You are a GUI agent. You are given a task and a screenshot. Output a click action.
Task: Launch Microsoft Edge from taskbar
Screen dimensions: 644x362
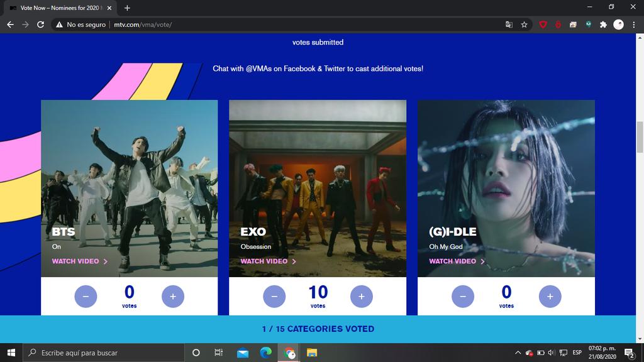(266, 353)
